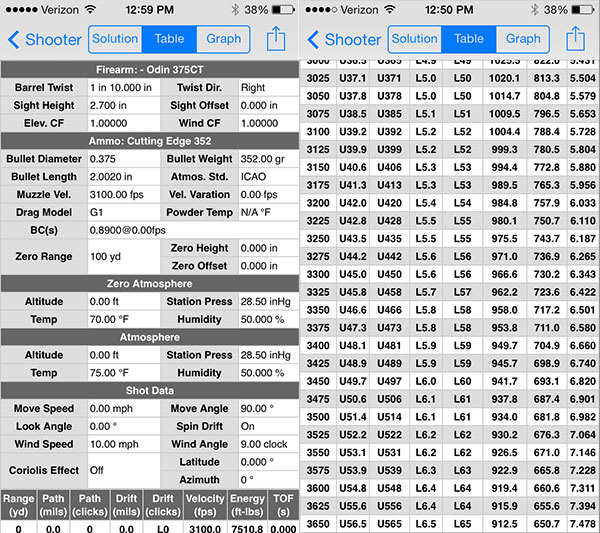Select Drag Model value G1
This screenshot has height=533, width=600.
[124, 212]
